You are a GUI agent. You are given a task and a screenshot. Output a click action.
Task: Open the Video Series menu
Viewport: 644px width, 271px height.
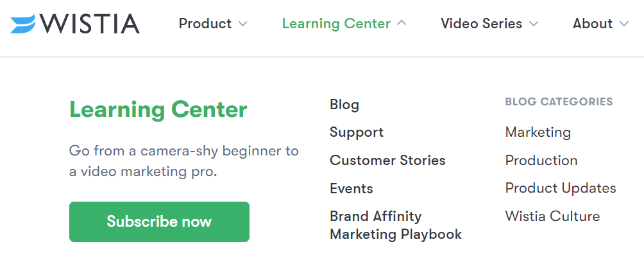pos(481,24)
